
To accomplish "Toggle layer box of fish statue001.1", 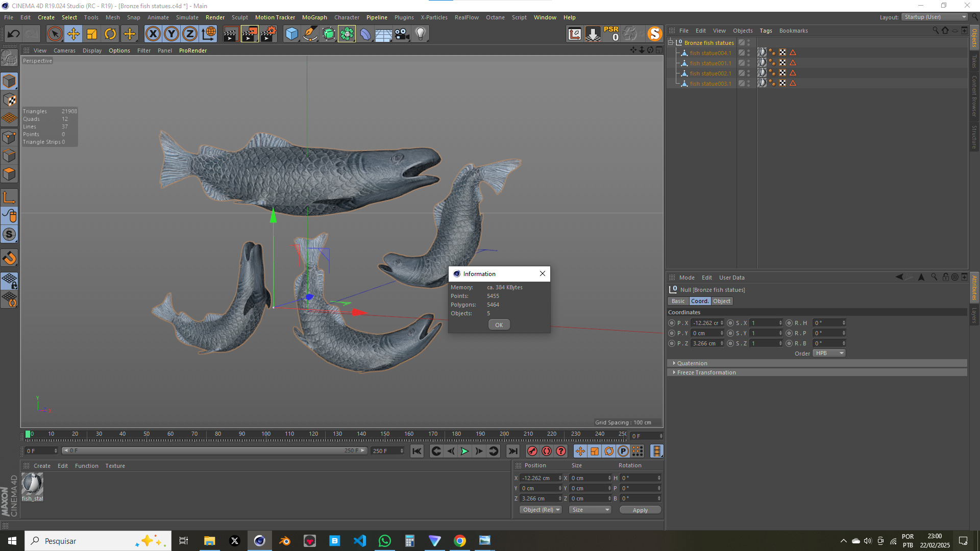I will [742, 63].
